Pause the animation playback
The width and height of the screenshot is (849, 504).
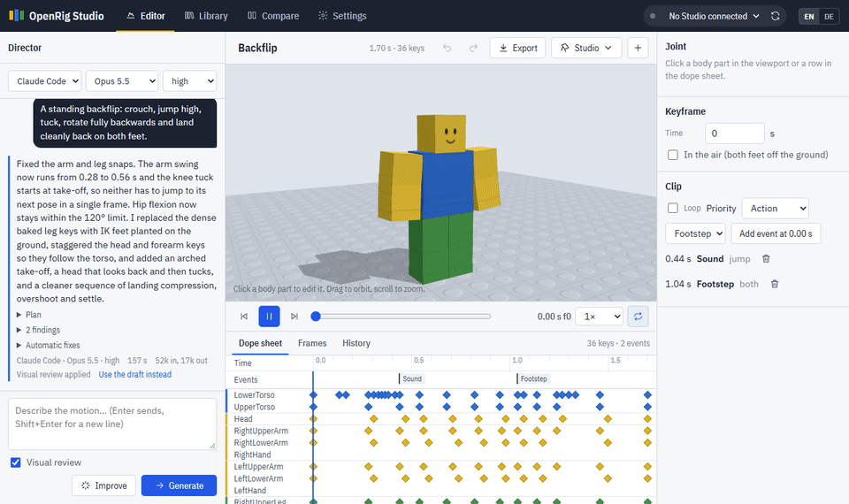[269, 317]
